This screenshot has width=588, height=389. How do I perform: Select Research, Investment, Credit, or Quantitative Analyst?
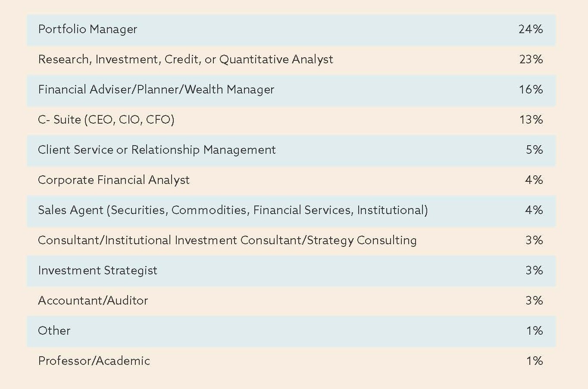click(185, 59)
